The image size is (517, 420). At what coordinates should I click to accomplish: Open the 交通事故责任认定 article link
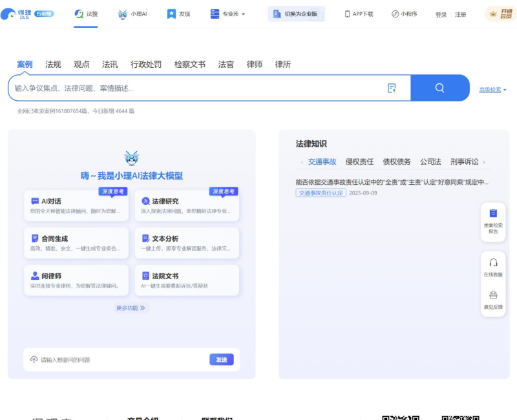pyautogui.click(x=321, y=192)
